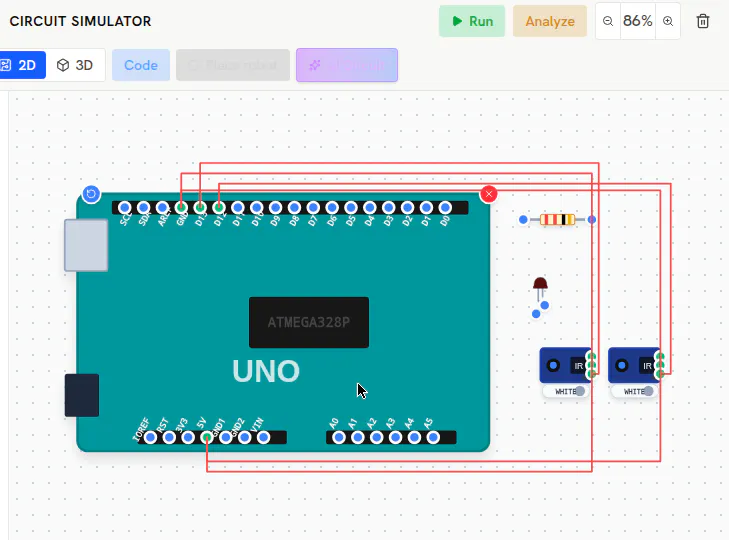The width and height of the screenshot is (729, 540).
Task: Click the D5 pin
Action: click(351, 207)
